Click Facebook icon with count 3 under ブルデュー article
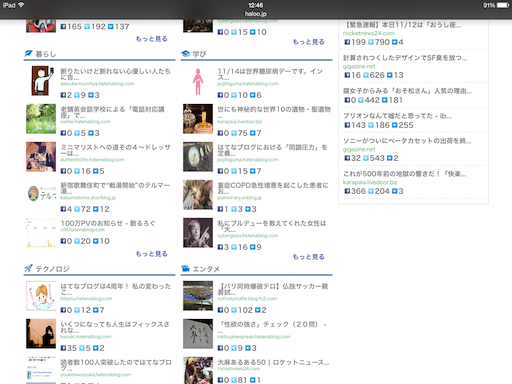The height and width of the screenshot is (384, 512). pos(220,247)
